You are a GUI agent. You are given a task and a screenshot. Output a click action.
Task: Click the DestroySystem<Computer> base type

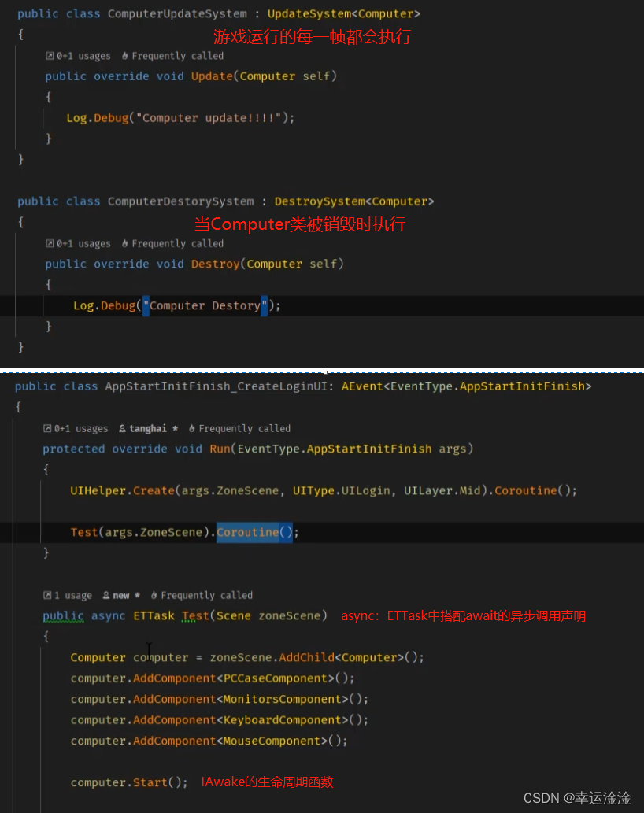click(354, 201)
